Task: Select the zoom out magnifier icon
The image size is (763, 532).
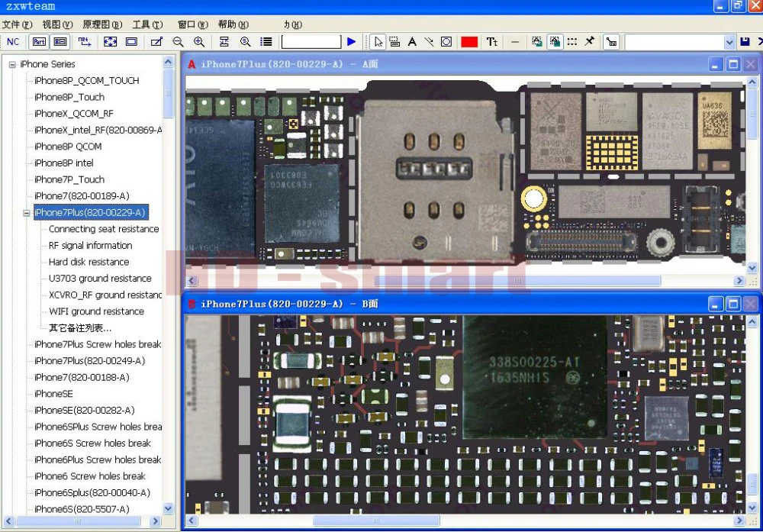Action: (x=178, y=42)
